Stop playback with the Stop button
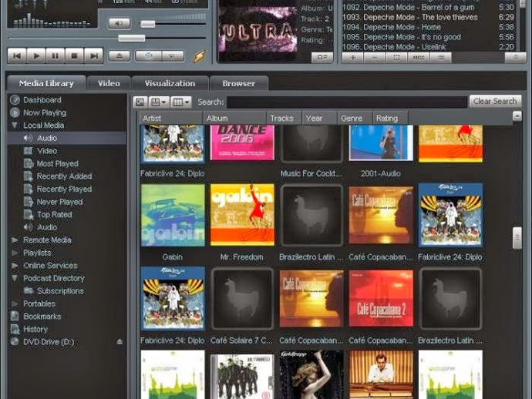 pyautogui.click(x=74, y=56)
